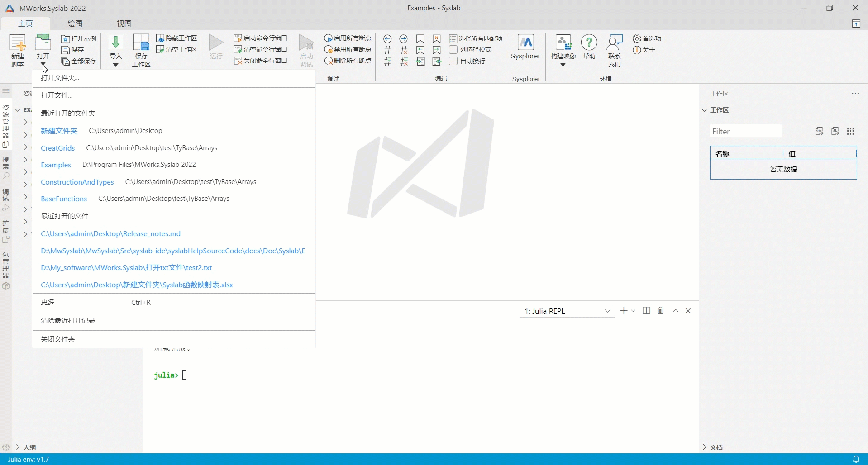Open recent folder CreatGrids
The height and width of the screenshot is (465, 868).
(x=57, y=148)
